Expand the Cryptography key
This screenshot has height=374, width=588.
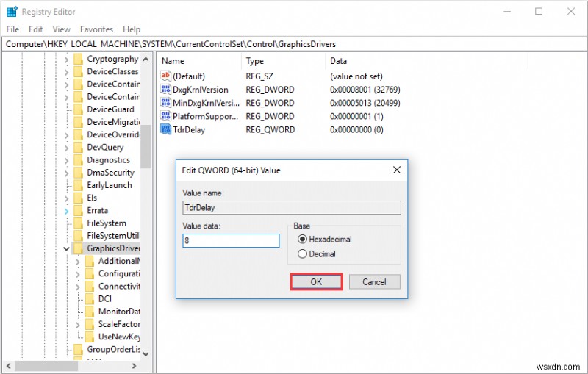coord(66,60)
